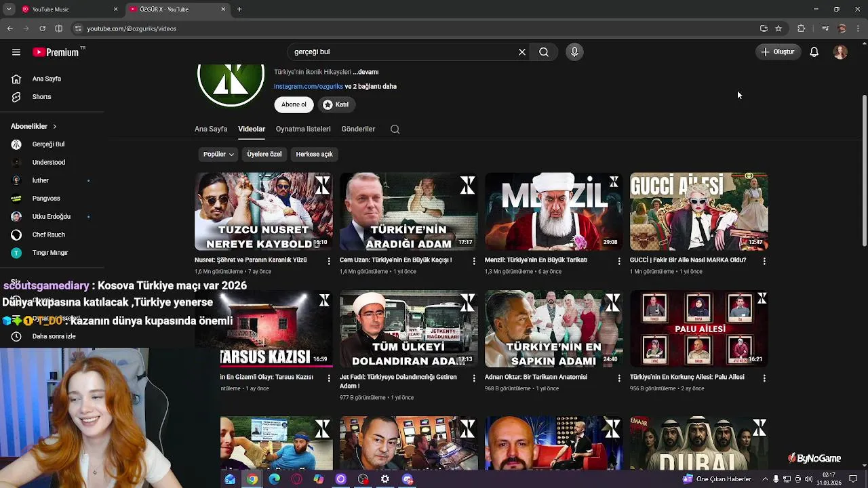Bookmark this page with star icon
Viewport: 868px width, 488px height.
(778, 28)
